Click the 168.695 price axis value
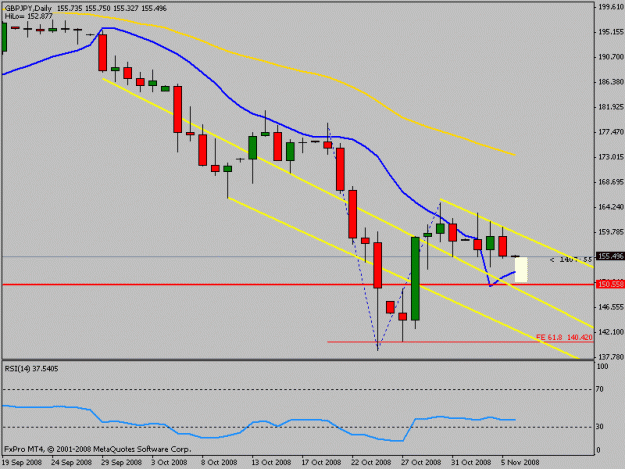 pos(611,182)
